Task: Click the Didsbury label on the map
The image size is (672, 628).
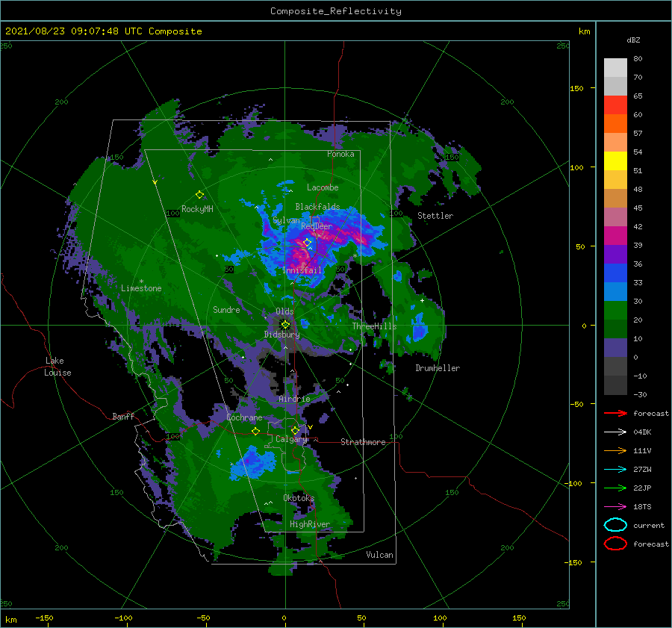Action: click(x=281, y=335)
